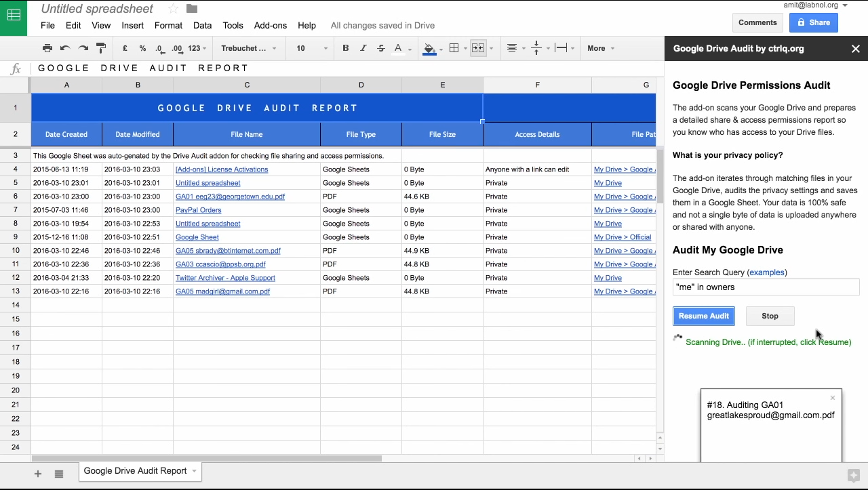This screenshot has height=490, width=868.
Task: Open the Trebuchet font dropdown
Action: (x=249, y=48)
